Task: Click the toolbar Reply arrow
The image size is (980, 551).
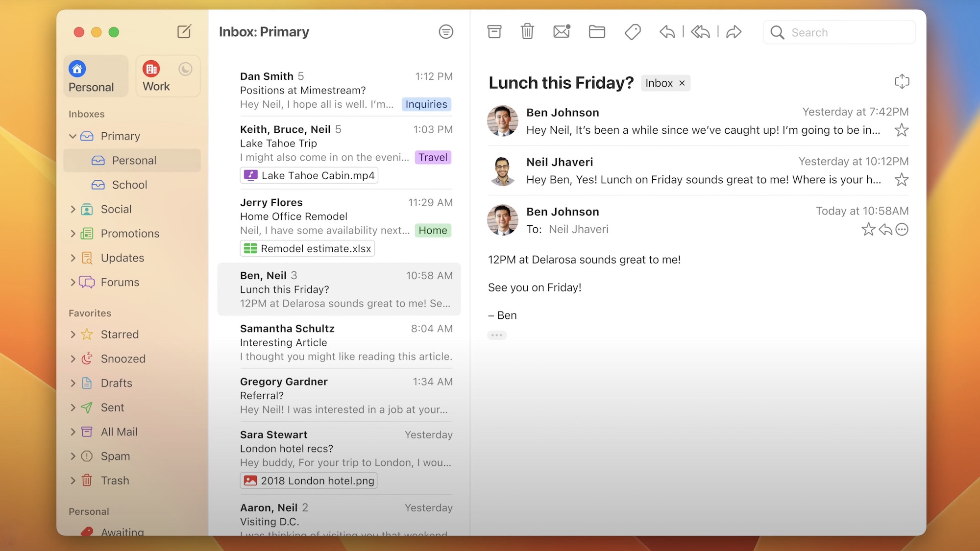Action: (667, 32)
